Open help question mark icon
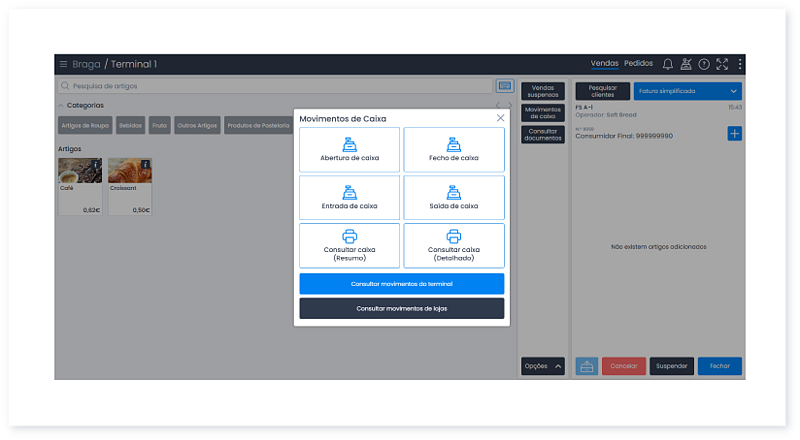Screen dimensions: 800x440 [x=704, y=64]
